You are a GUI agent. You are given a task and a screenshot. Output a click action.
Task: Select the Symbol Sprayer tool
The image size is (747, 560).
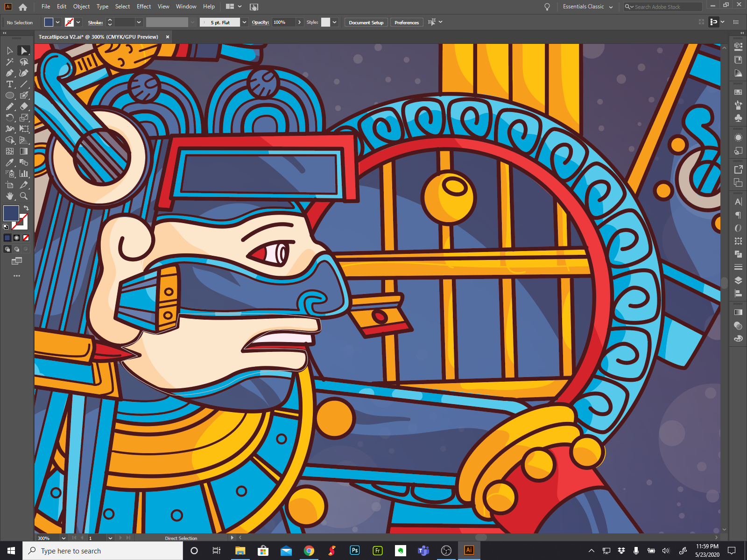coord(10,174)
